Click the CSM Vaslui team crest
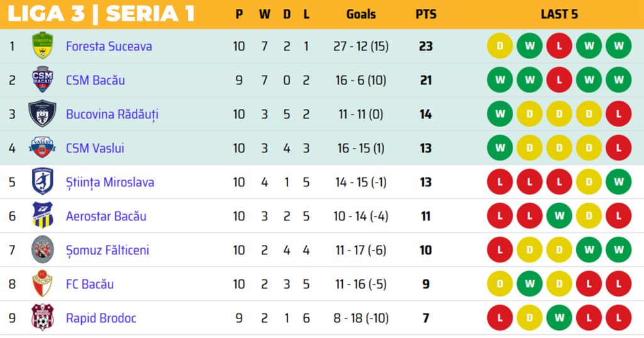This screenshot has height=338, width=644. coord(43,148)
